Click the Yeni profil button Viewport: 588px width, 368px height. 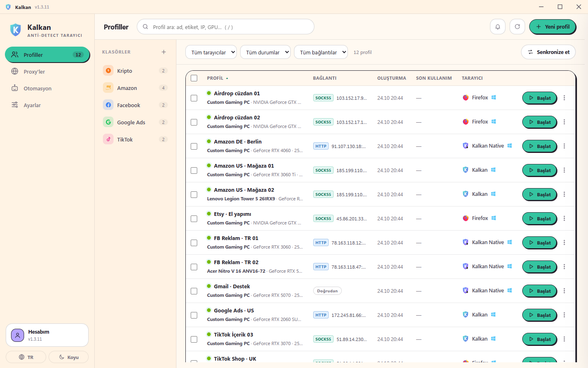[x=552, y=27]
